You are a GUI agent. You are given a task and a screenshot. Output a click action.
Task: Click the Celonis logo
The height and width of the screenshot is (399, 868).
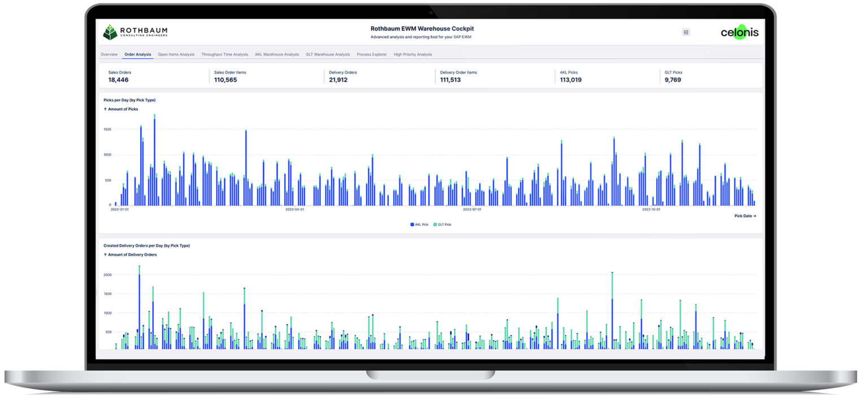(x=740, y=32)
